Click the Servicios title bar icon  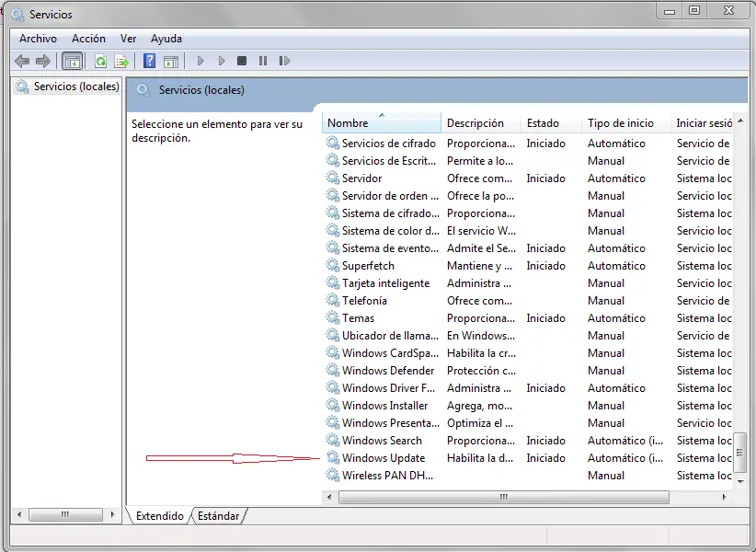point(17,15)
